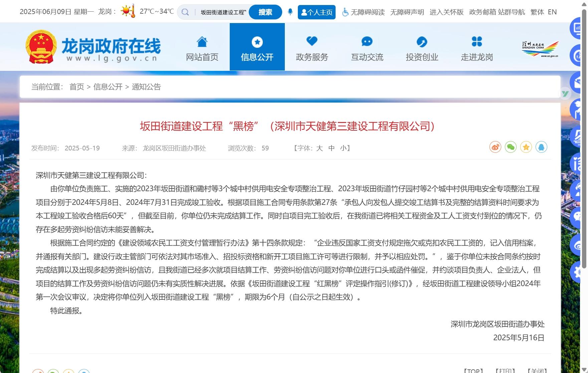Open 个人主页 personal homepage button
Image resolution: width=588 pixels, height=373 pixels.
(317, 12)
